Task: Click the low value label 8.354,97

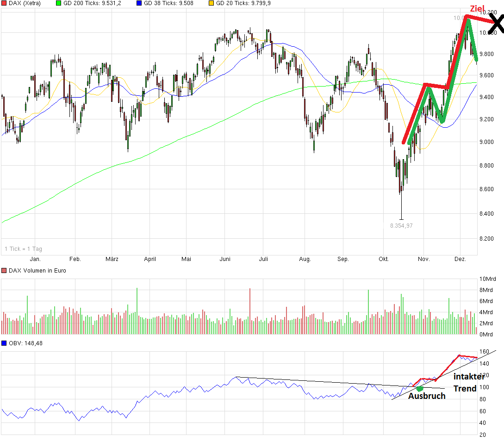Action: (401, 226)
